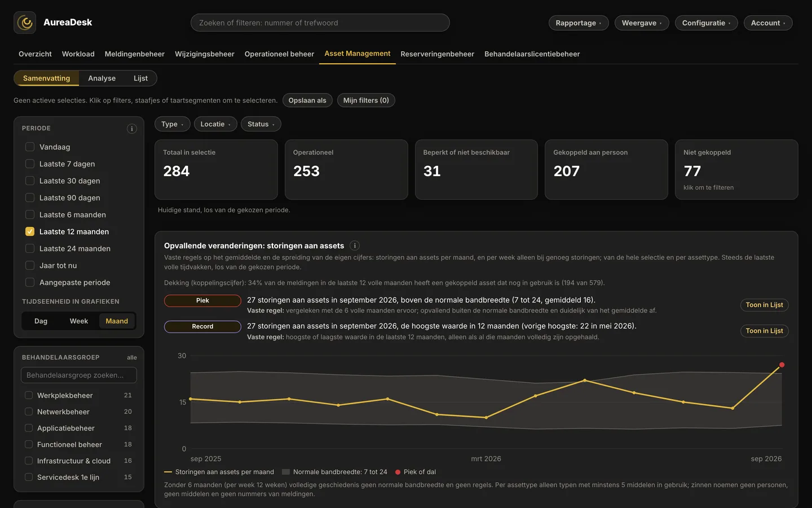Tick the Vandaag checkbox

point(30,147)
